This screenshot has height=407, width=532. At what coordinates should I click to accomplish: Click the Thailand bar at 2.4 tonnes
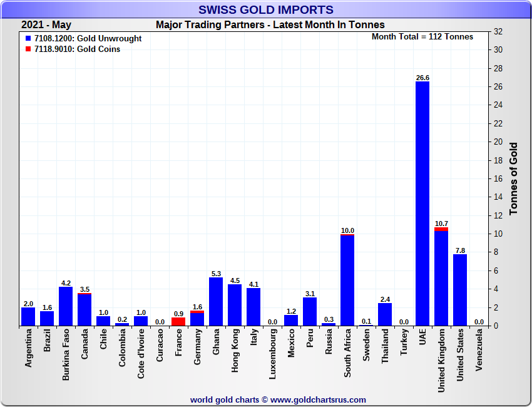pos(385,314)
